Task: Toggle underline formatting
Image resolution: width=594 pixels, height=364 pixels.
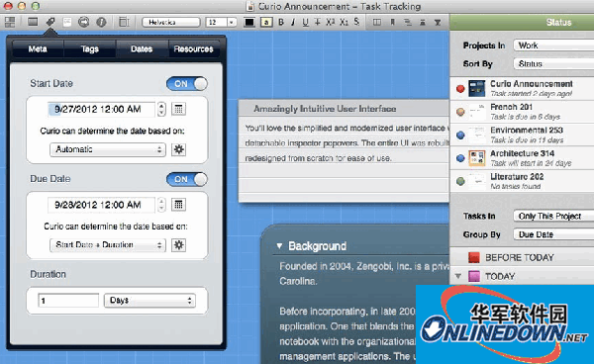Action: (x=305, y=22)
